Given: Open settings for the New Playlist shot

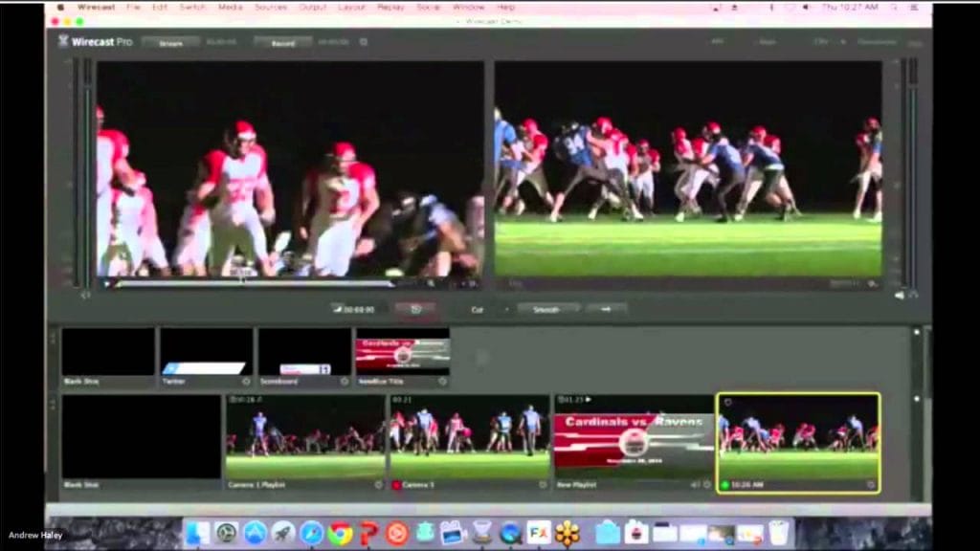Looking at the screenshot, I should (x=707, y=482).
